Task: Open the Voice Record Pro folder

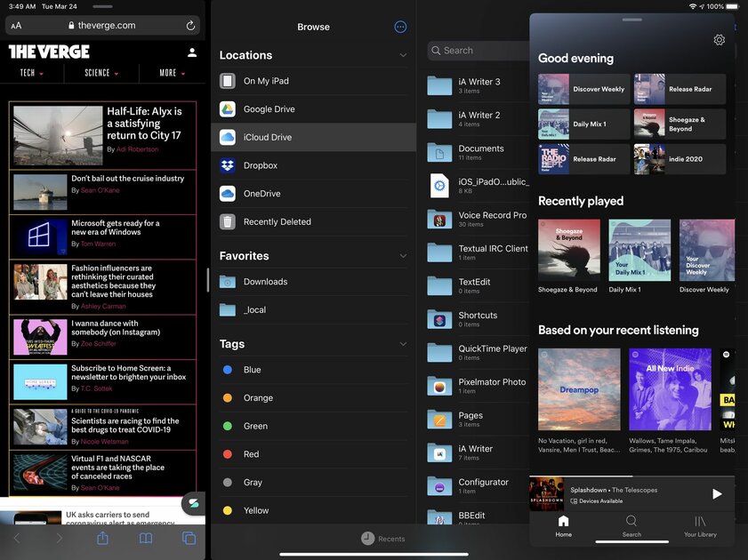Action: coord(478,220)
